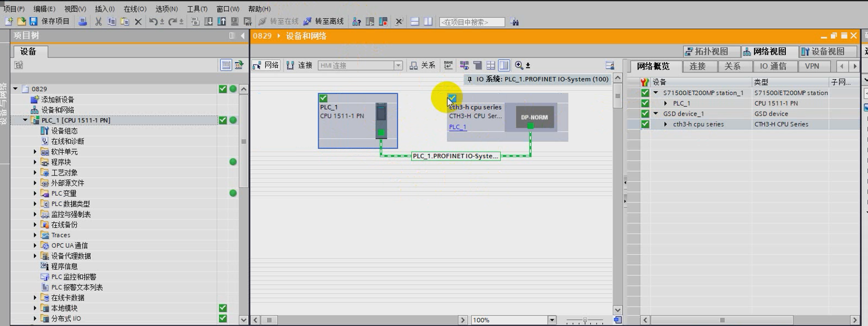868x326 pixels.
Task: Click the copy icon in the toolbar
Action: coord(112,22)
